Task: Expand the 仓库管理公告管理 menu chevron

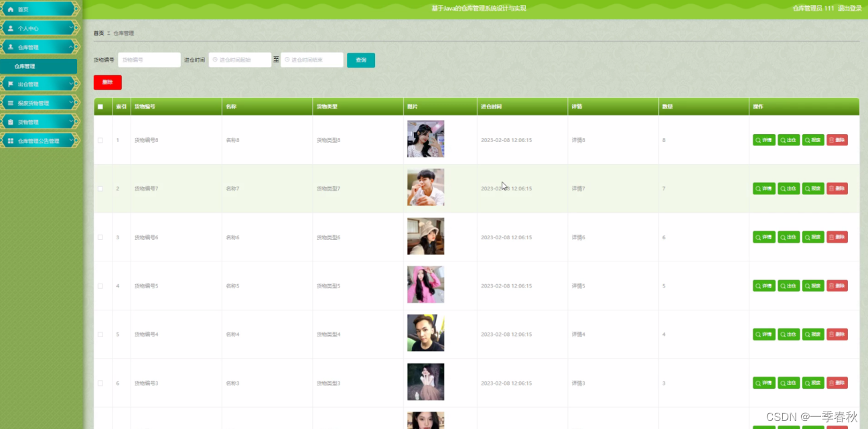Action: [72, 141]
